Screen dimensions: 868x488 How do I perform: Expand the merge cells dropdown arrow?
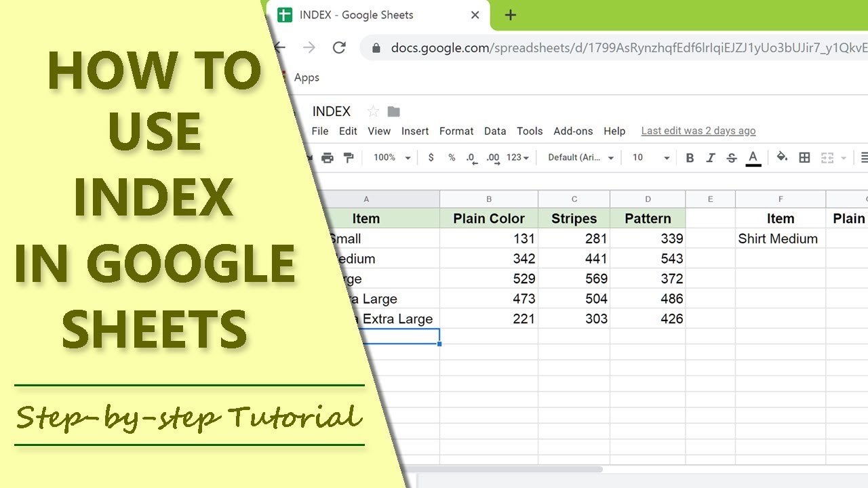point(844,158)
